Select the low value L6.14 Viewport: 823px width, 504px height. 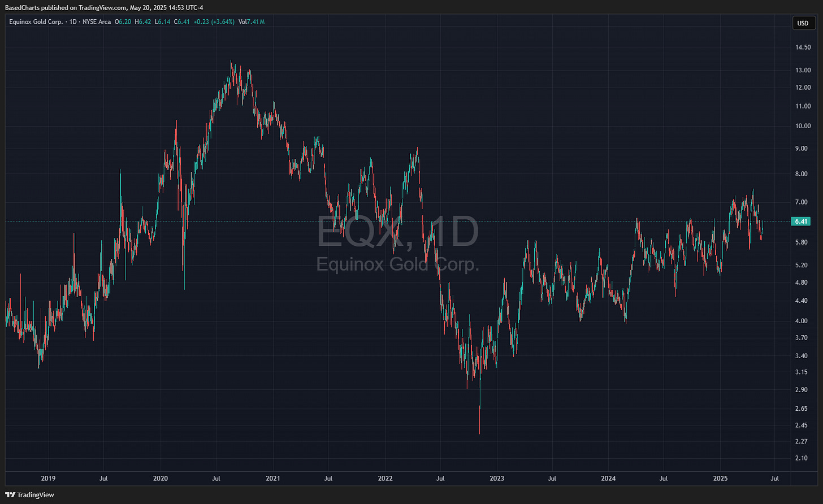click(162, 21)
